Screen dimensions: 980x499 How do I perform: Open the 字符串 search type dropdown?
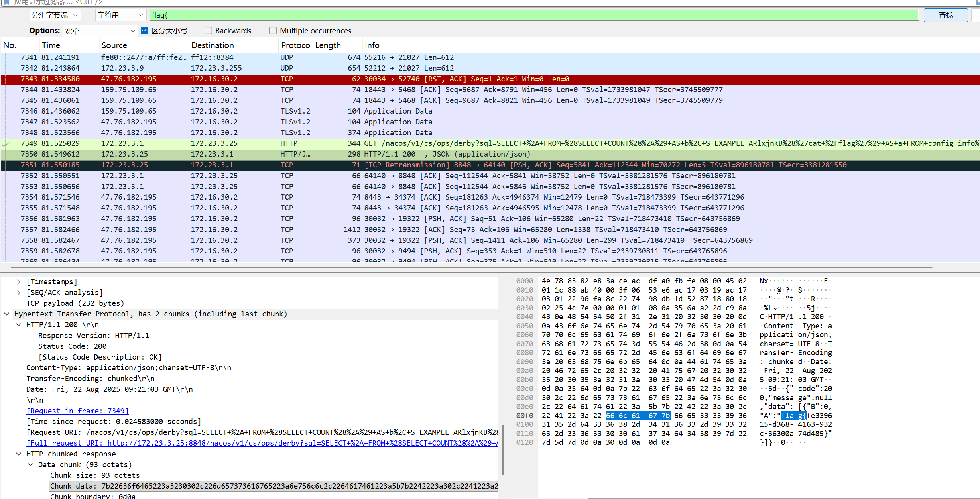(120, 15)
